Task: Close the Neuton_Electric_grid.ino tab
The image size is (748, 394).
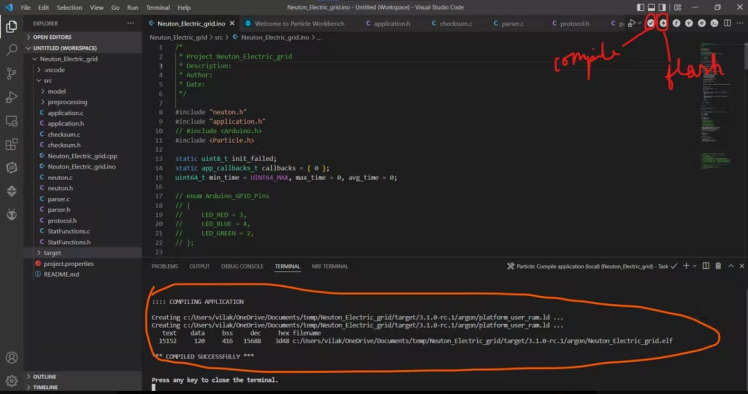Action: click(232, 23)
